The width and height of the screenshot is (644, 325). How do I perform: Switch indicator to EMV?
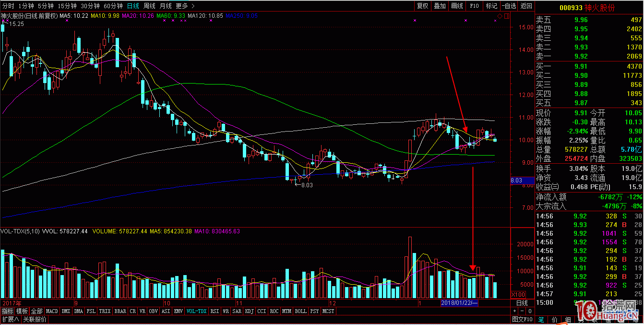tap(179, 311)
